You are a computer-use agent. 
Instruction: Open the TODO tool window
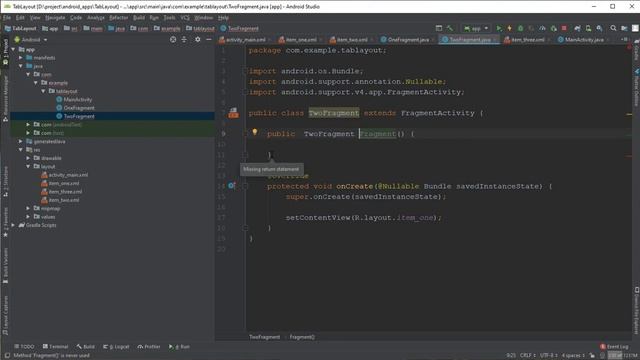[24, 347]
